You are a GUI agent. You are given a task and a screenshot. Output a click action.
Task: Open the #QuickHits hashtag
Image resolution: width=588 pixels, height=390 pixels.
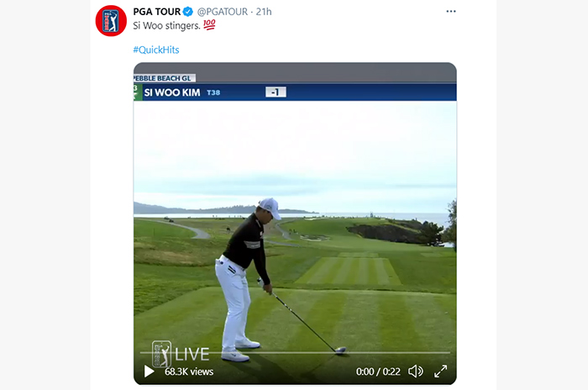click(x=156, y=50)
